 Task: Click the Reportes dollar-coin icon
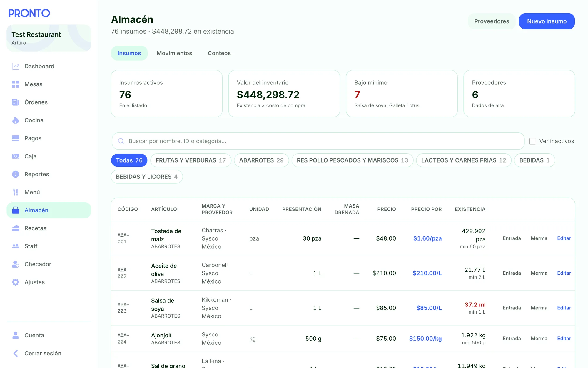(x=16, y=174)
